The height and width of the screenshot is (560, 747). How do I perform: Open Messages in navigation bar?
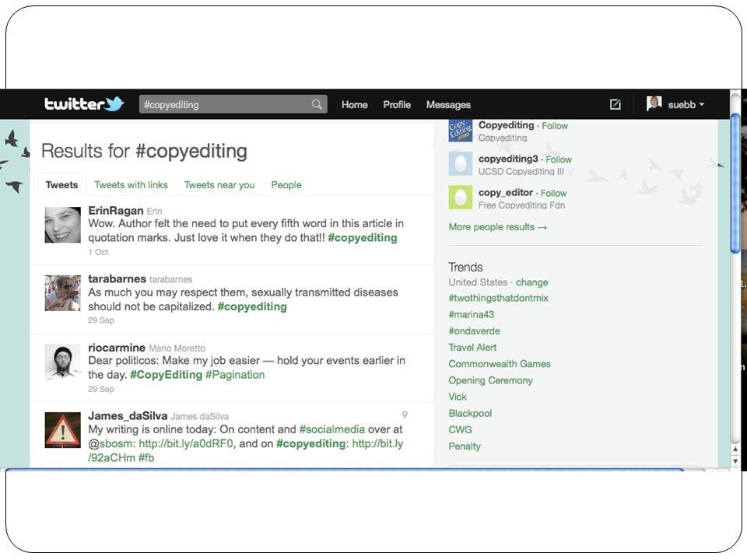click(x=448, y=105)
